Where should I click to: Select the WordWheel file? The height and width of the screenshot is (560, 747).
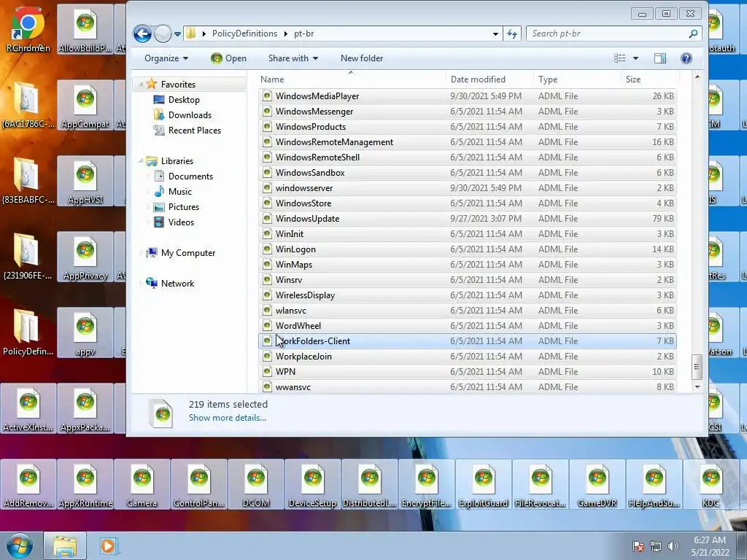pyautogui.click(x=467, y=325)
